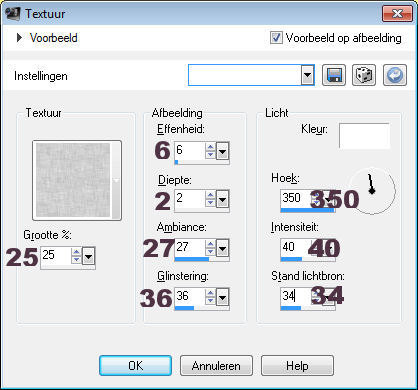Click the Grootte % value field
The height and width of the screenshot is (390, 418).
[55, 256]
